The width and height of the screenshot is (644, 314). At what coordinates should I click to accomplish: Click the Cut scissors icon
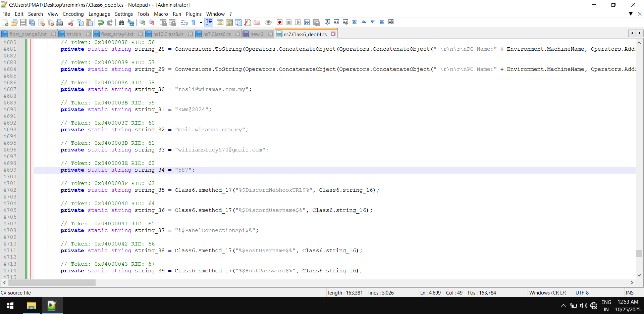pyautogui.click(x=71, y=23)
